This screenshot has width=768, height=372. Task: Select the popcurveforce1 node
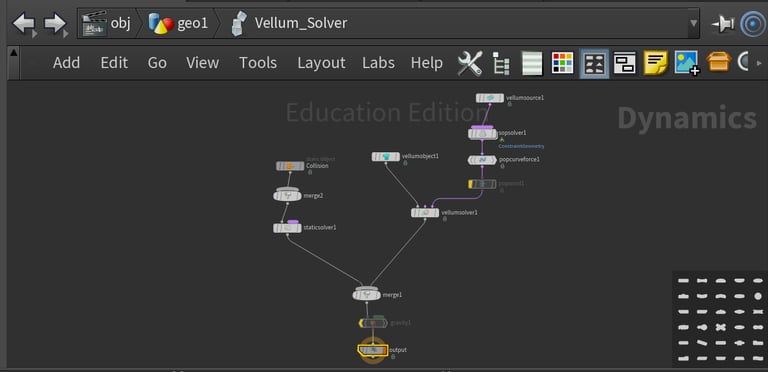coord(482,160)
